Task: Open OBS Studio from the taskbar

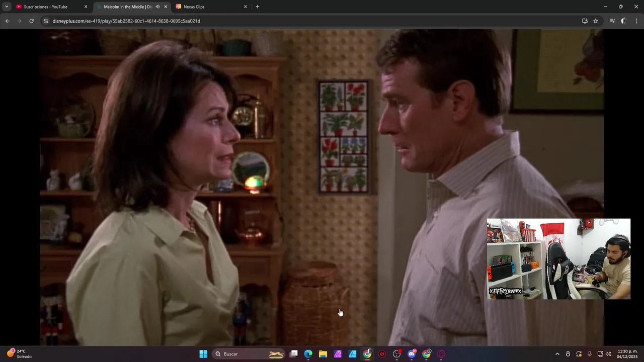Action: click(x=397, y=354)
